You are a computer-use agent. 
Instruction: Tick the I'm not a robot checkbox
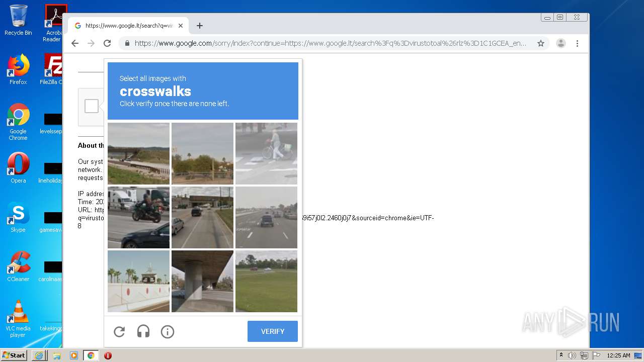[x=92, y=106]
